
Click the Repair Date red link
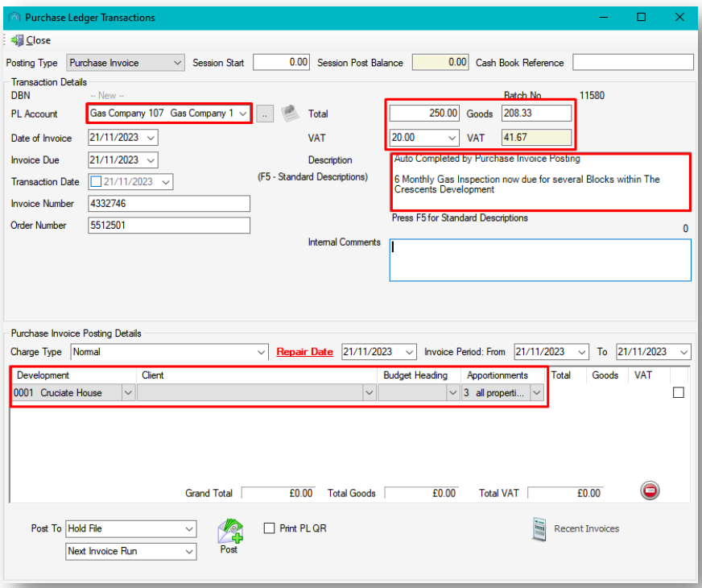[304, 352]
